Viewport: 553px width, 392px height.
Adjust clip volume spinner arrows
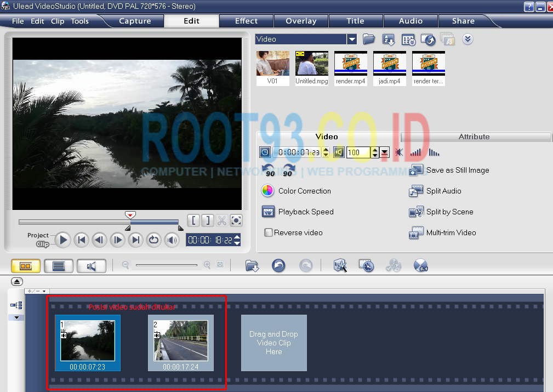375,152
